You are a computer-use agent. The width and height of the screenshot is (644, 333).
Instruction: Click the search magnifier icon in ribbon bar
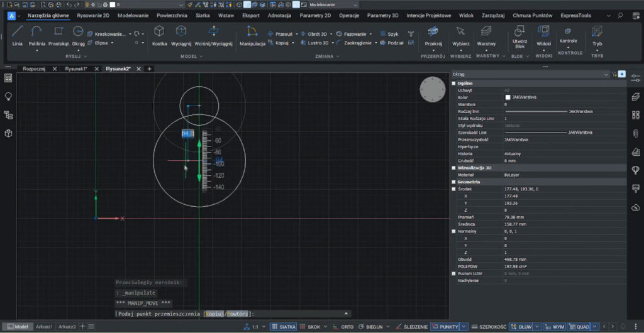point(620,16)
